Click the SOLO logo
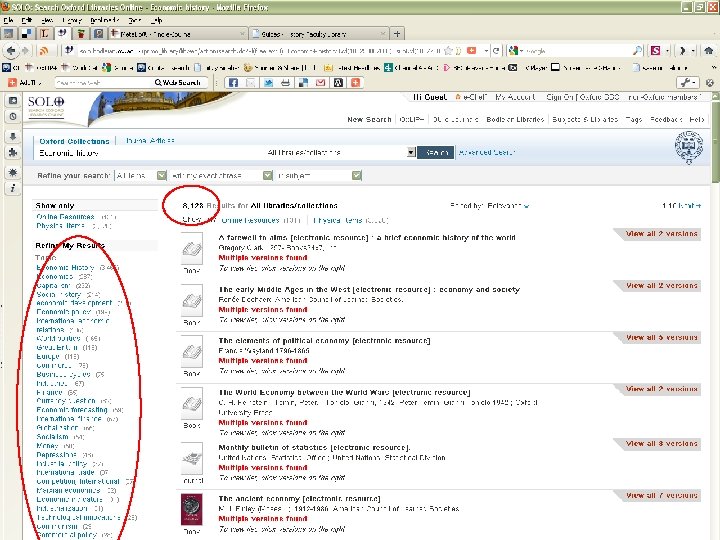 46,106
